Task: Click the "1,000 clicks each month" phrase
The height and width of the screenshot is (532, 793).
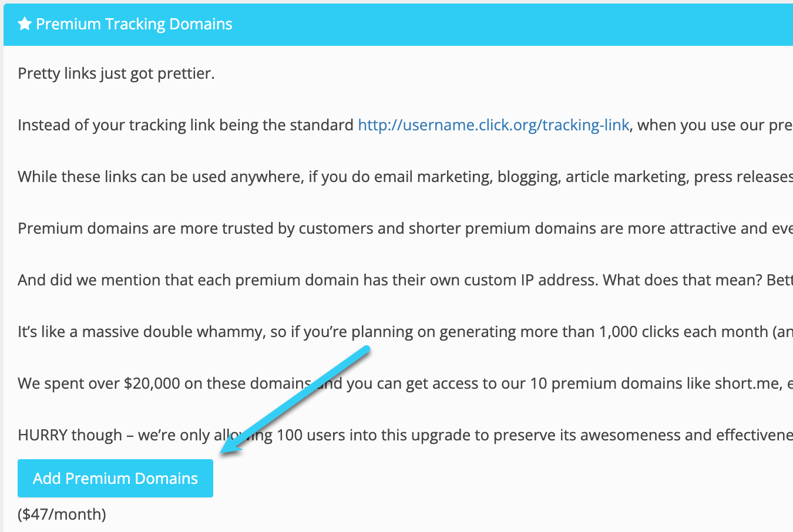Action: 683,332
